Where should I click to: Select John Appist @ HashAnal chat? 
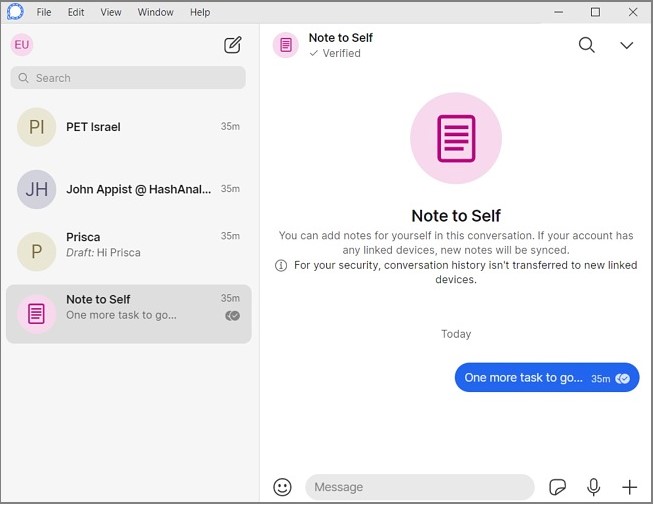[x=128, y=189]
